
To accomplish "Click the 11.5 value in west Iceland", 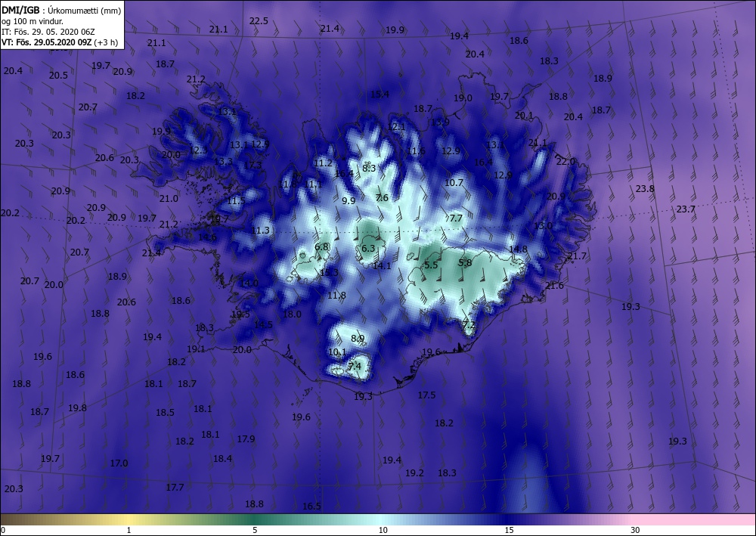I will [236, 200].
